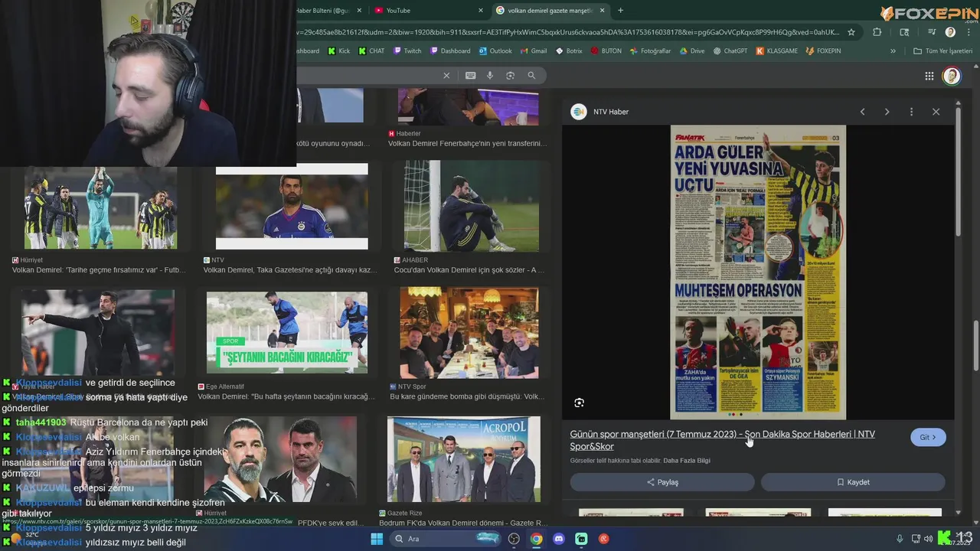This screenshot has width=980, height=551.
Task: Open the NTV Volkan Demirel blue jersey thumbnail
Action: pyautogui.click(x=292, y=207)
